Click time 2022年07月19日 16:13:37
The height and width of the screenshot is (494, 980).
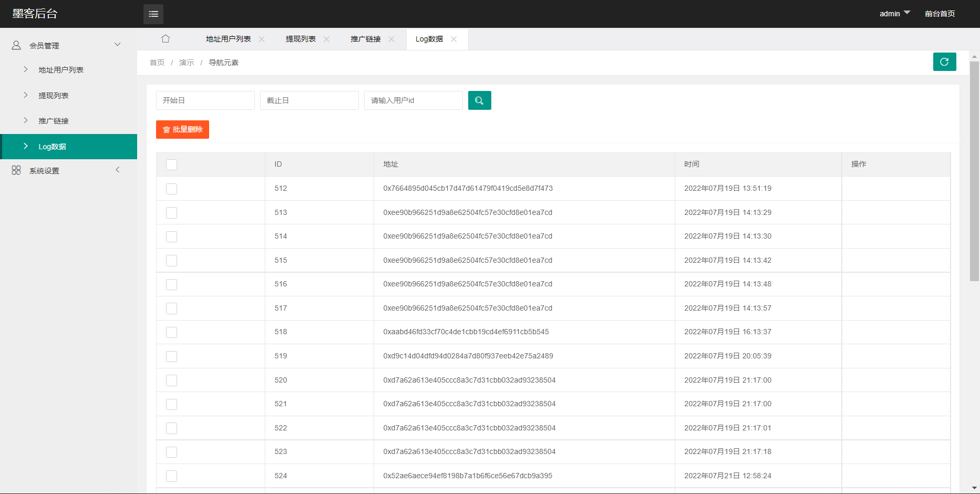pos(728,332)
